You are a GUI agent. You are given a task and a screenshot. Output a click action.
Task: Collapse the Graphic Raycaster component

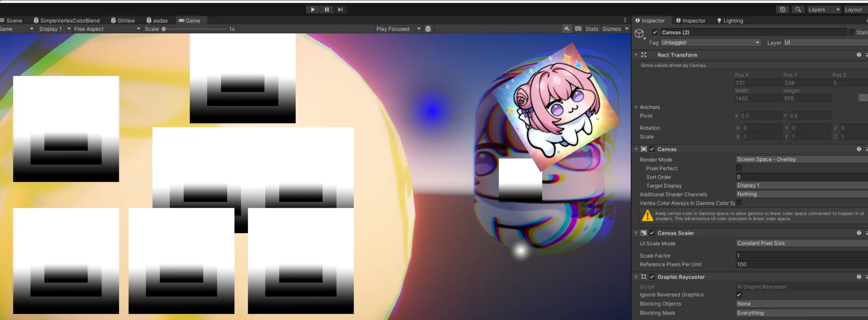pyautogui.click(x=636, y=277)
